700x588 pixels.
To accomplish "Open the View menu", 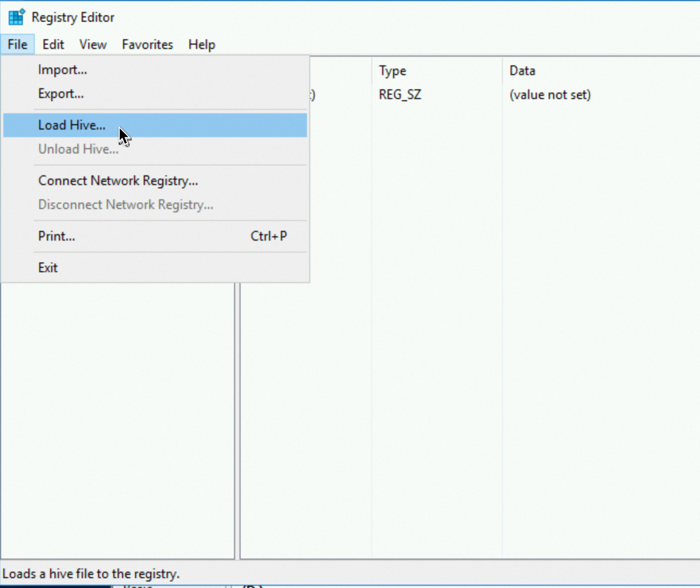I will (93, 45).
